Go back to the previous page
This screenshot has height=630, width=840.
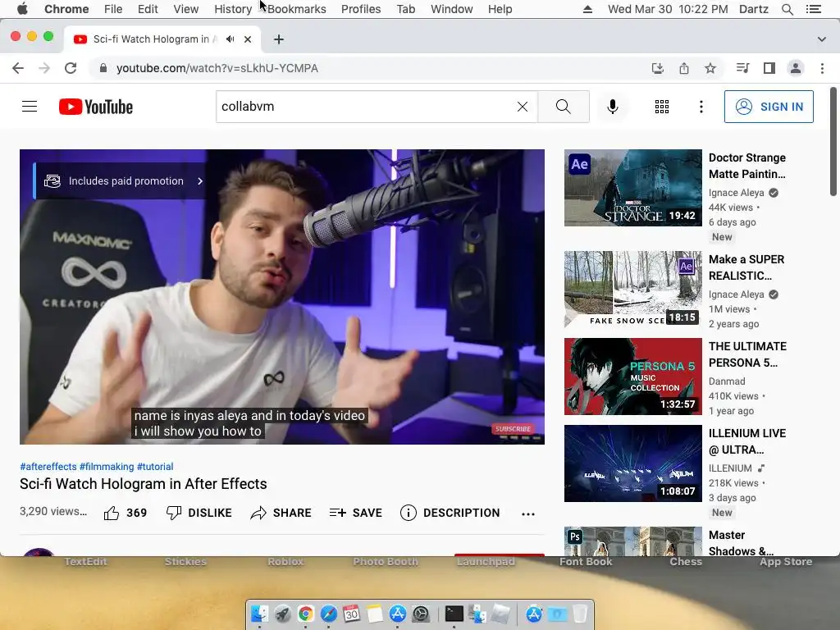(x=18, y=68)
